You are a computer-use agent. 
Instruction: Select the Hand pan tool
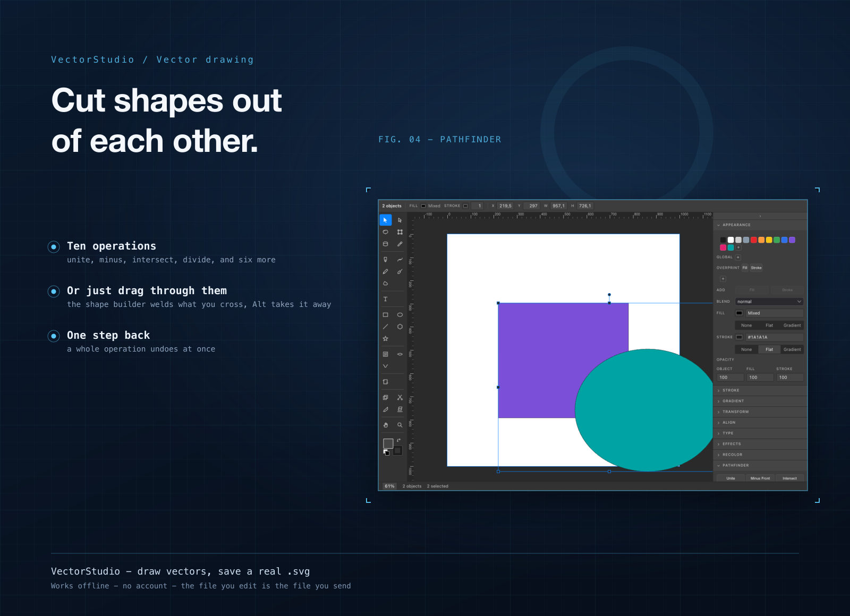tap(385, 425)
